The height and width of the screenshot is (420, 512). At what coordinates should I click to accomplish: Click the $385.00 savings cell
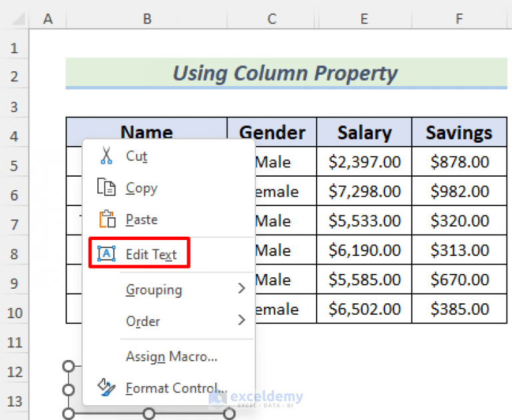click(x=459, y=309)
